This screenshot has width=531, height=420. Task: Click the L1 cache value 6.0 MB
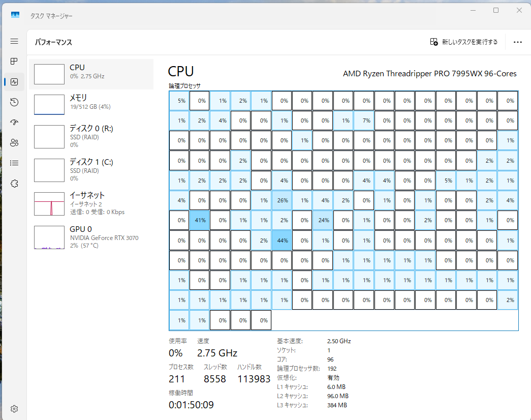336,387
